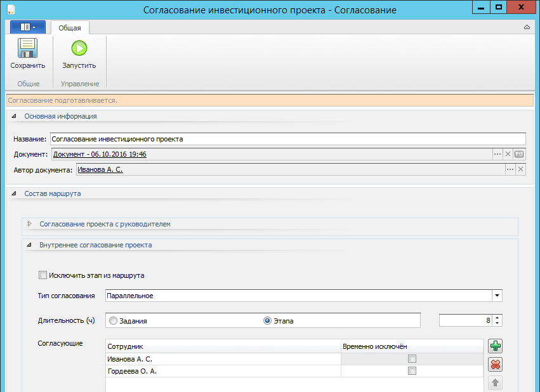Enable Исключить этап из маршрута checkbox

coord(43,275)
